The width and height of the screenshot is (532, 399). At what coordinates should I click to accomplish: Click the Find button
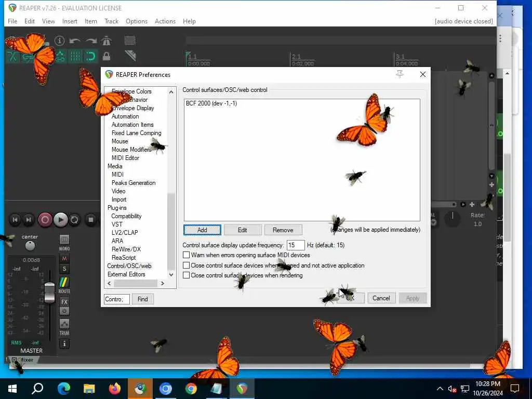[x=142, y=299]
